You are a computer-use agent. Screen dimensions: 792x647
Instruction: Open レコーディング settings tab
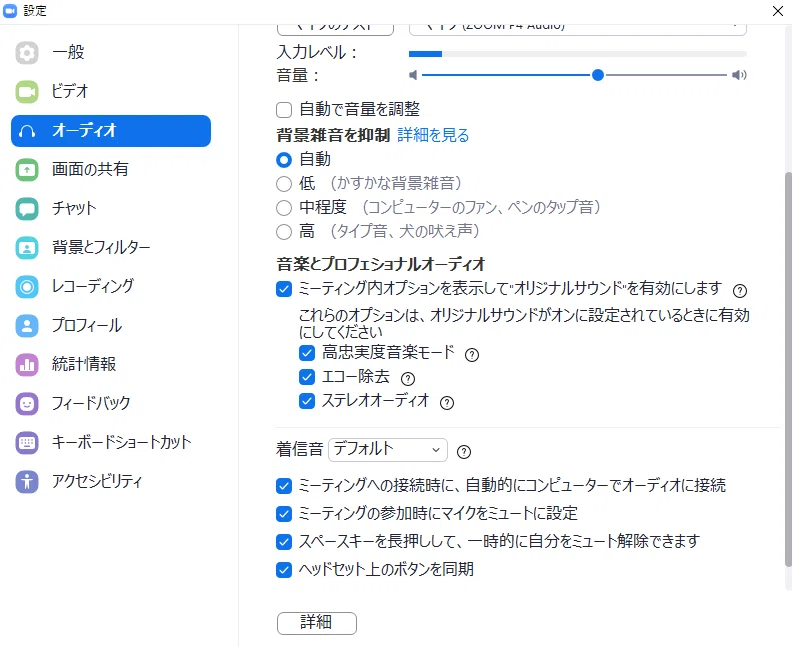[x=111, y=286]
